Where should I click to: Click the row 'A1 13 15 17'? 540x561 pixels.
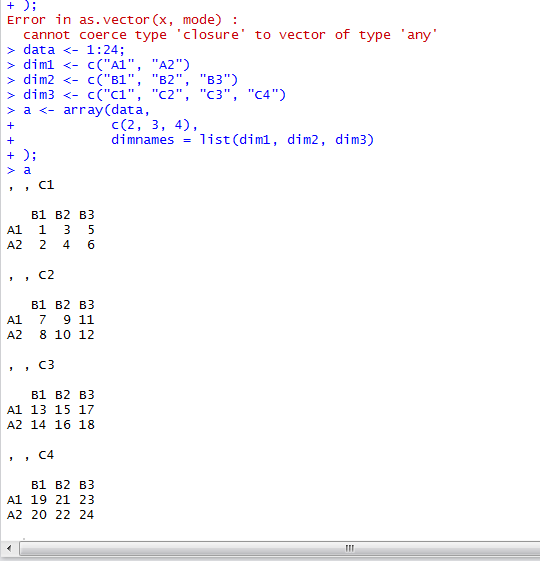tap(50, 410)
